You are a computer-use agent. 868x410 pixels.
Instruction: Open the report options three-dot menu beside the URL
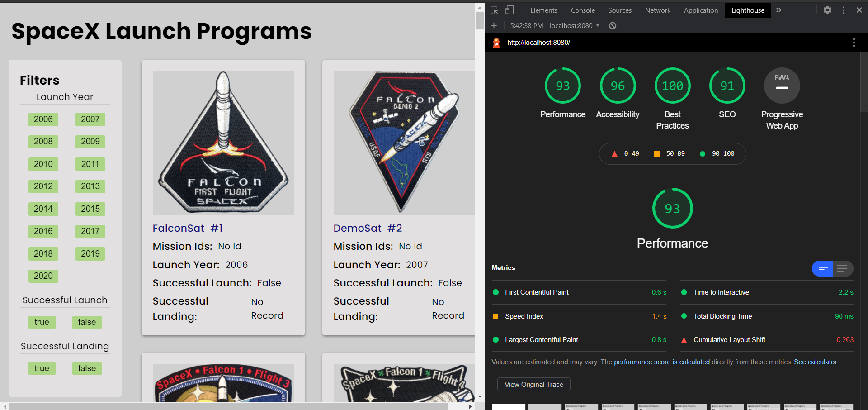[x=854, y=43]
